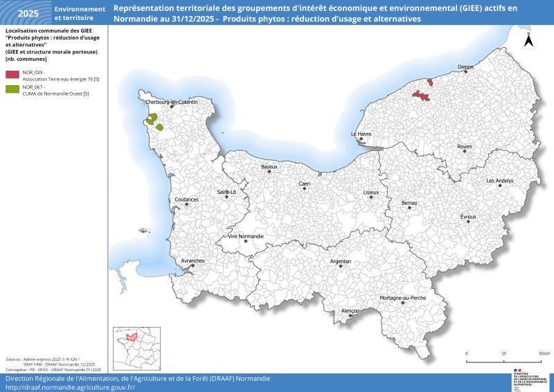
Task: Click the Argentan city label
Action: (x=341, y=262)
